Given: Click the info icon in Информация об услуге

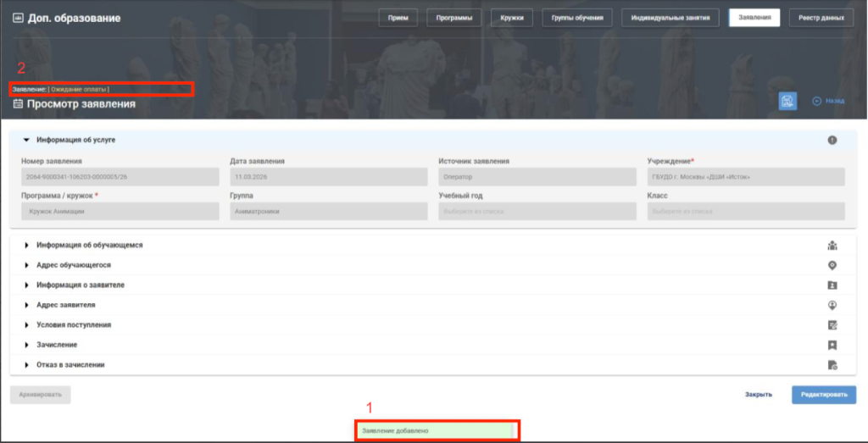Looking at the screenshot, I should (x=832, y=141).
